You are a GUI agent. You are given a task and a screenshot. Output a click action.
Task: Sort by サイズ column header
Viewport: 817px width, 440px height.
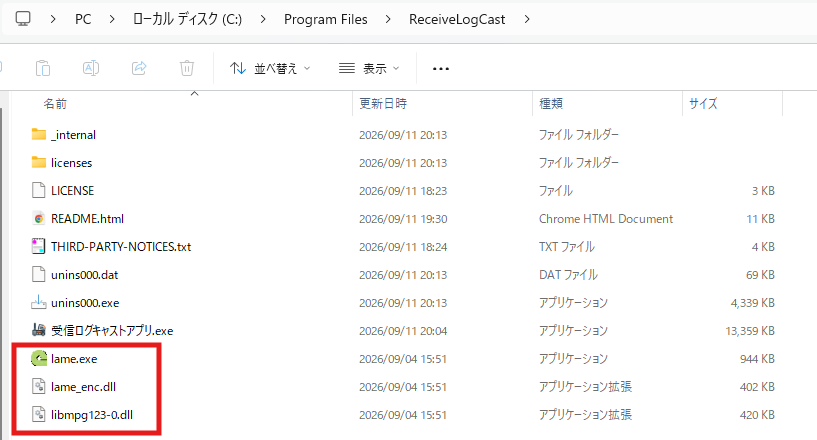(x=703, y=104)
